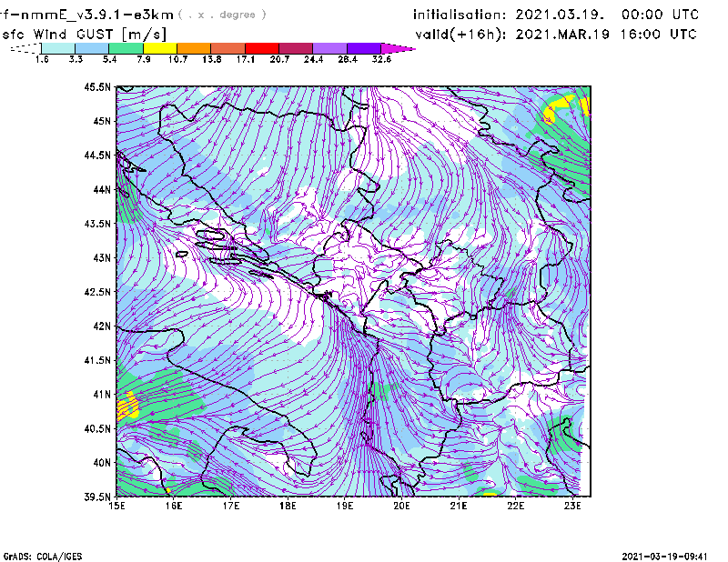Click the 17.1 value on the legend
728x562 pixels.
click(x=246, y=59)
